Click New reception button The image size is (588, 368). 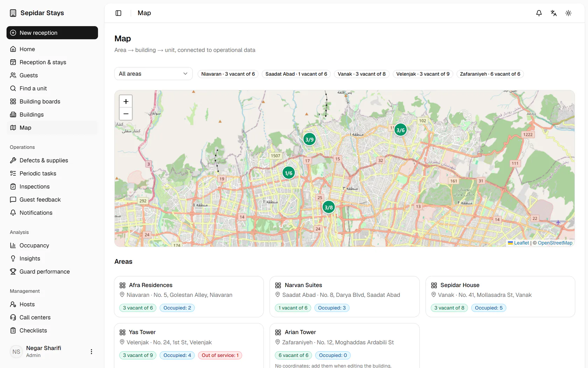pos(52,33)
